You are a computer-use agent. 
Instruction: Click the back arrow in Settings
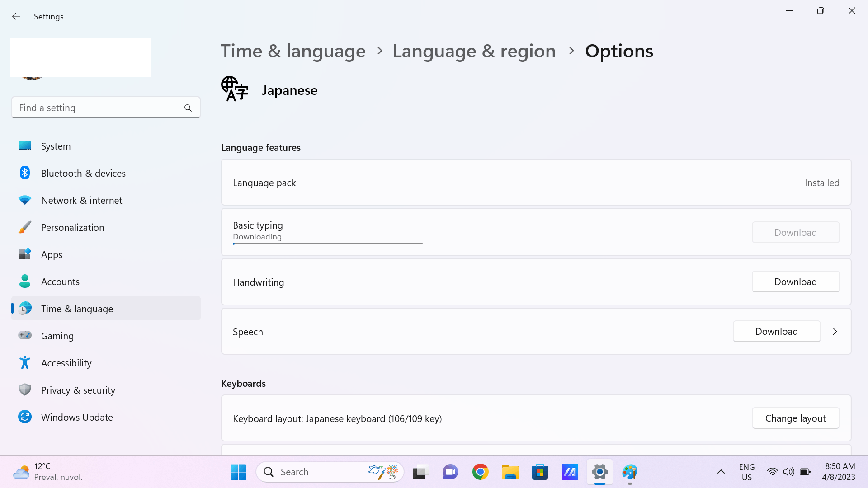16,16
